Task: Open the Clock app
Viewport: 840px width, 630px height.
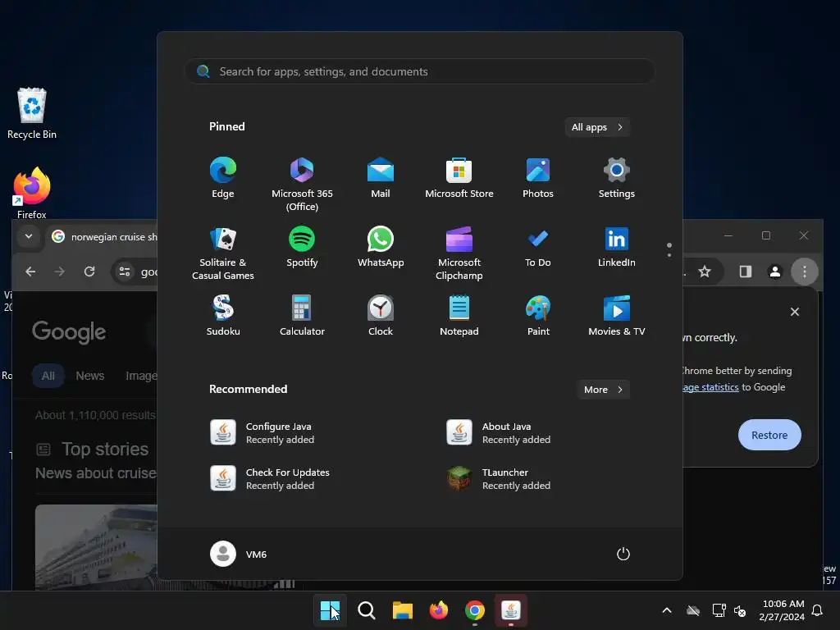Action: coord(381,316)
